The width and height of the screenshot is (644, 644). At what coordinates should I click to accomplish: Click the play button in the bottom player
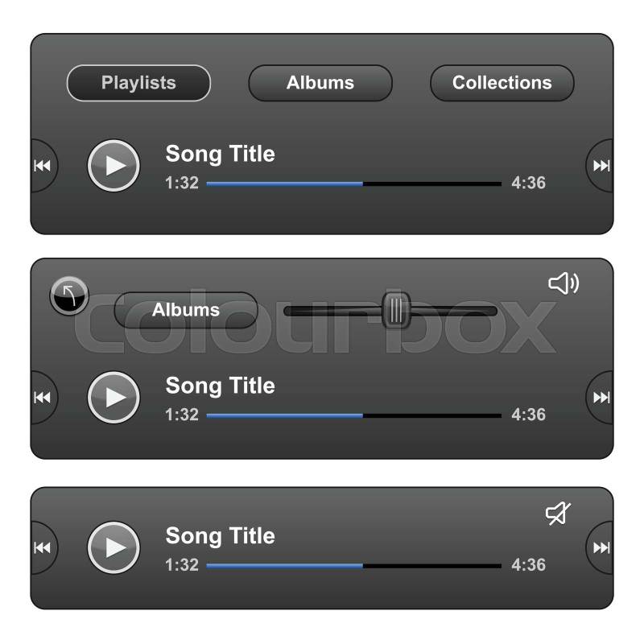pyautogui.click(x=114, y=547)
